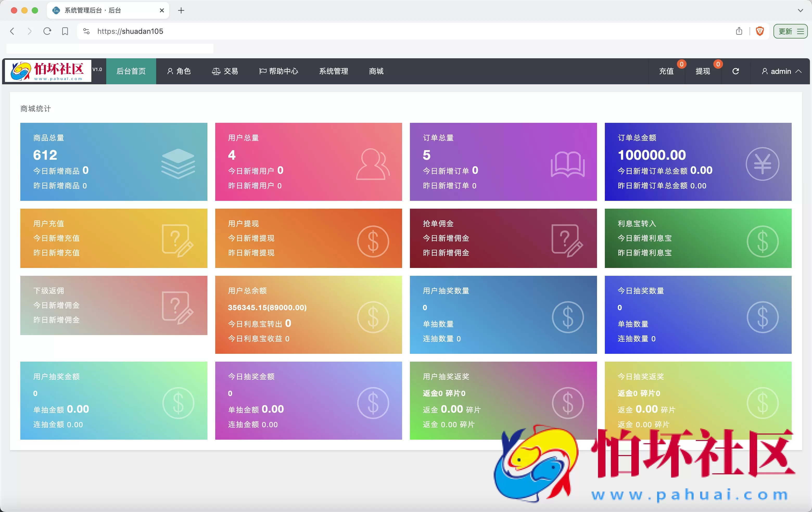Open the 更新 browser menu button
Image resolution: width=812 pixels, height=512 pixels.
tap(790, 31)
